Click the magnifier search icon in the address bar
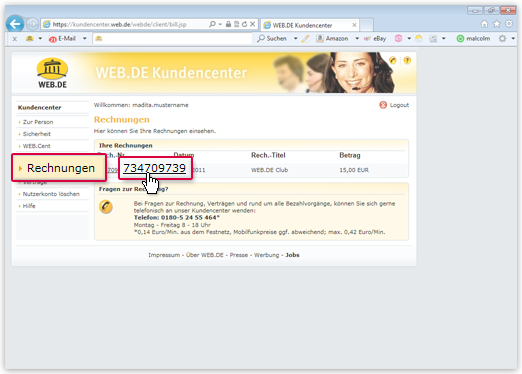 point(212,24)
